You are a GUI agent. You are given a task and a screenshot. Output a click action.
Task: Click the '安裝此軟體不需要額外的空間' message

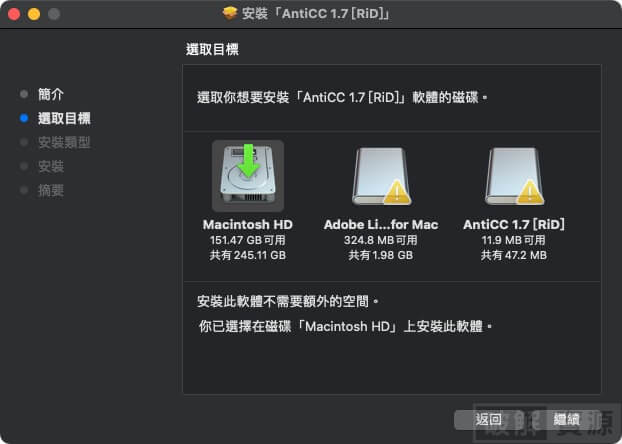pyautogui.click(x=288, y=302)
